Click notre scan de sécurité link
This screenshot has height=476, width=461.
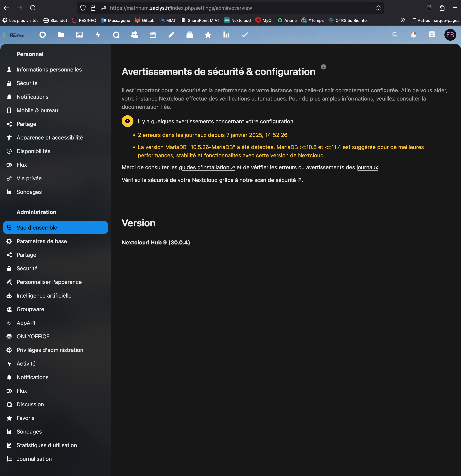270,180
